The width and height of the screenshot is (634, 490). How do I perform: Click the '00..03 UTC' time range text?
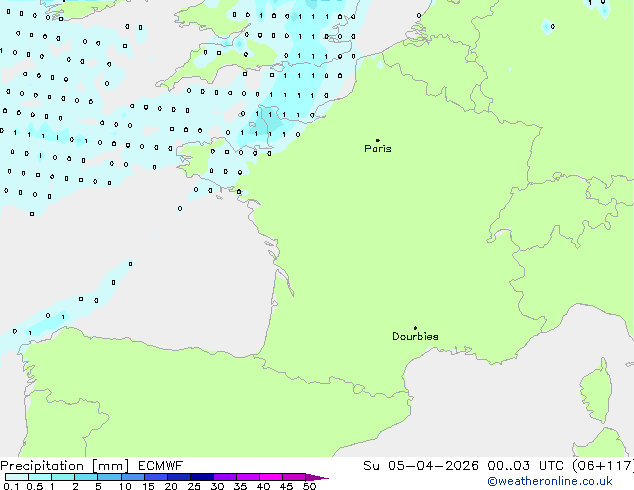coord(525,466)
